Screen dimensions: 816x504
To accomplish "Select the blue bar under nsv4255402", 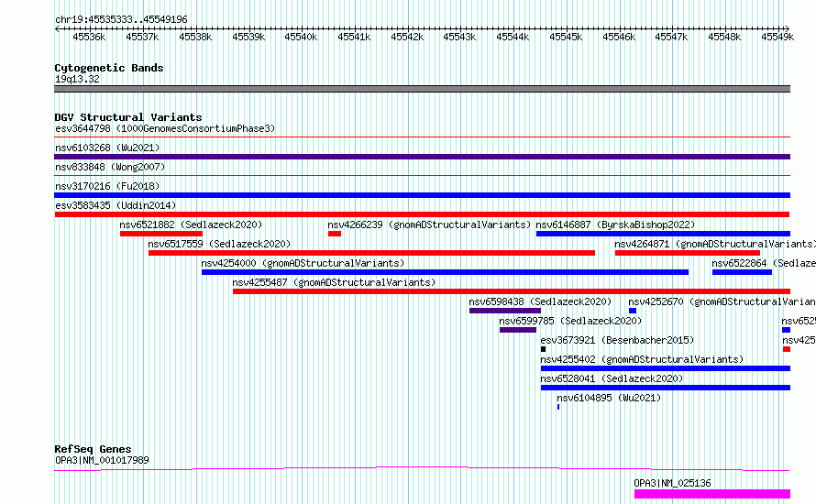I will pos(666,368).
